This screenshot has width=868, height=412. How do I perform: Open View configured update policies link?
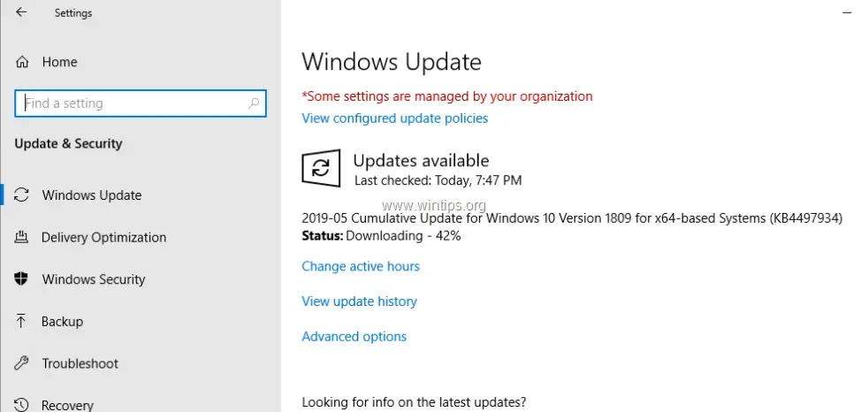395,118
